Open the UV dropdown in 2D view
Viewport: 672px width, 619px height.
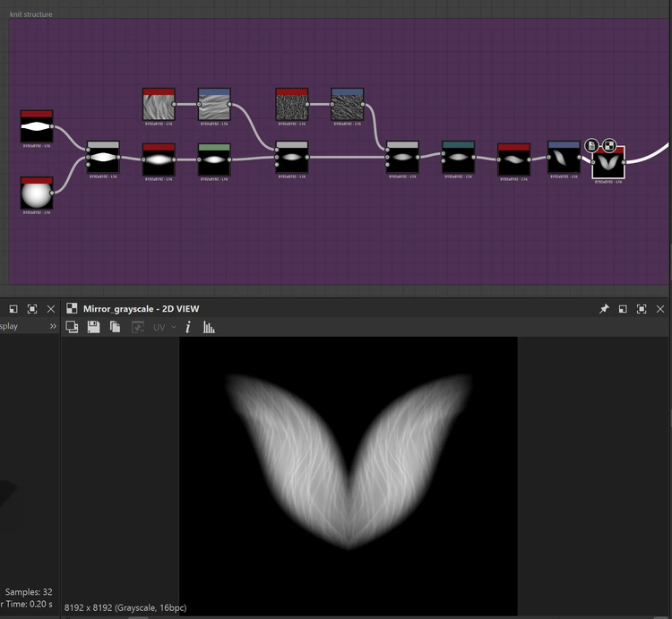click(164, 327)
